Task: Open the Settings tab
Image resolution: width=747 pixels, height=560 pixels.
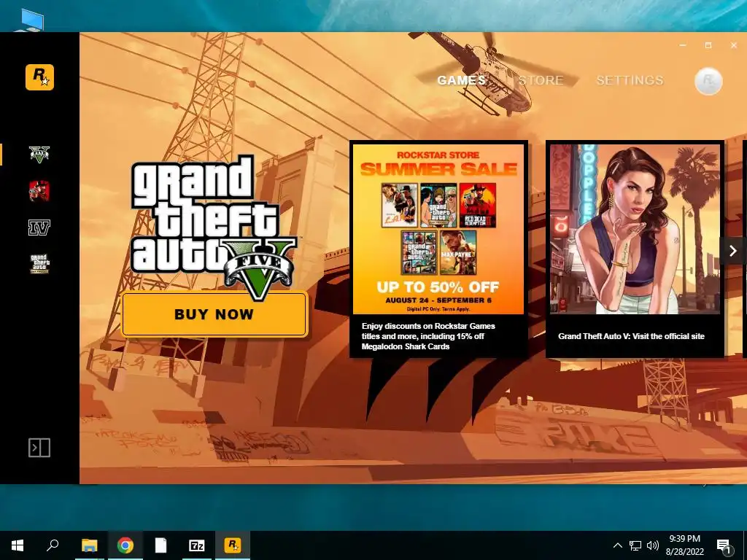Action: (x=630, y=80)
